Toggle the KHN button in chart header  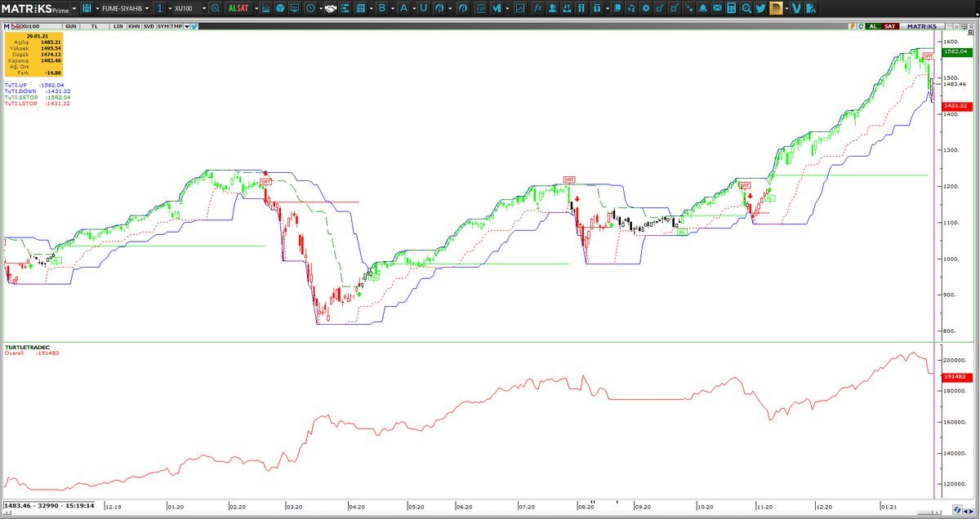tap(134, 26)
